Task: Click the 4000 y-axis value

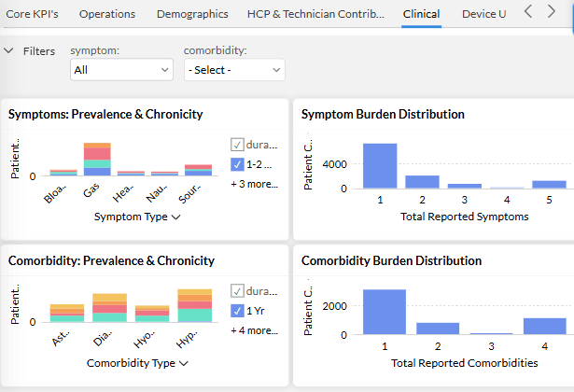Action: click(x=334, y=164)
